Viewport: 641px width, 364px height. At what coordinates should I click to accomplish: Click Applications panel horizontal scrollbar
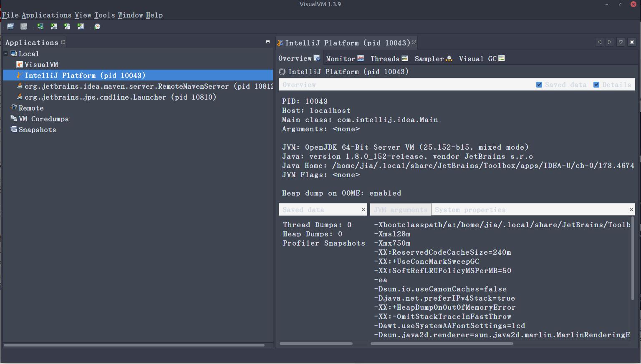[134, 345]
